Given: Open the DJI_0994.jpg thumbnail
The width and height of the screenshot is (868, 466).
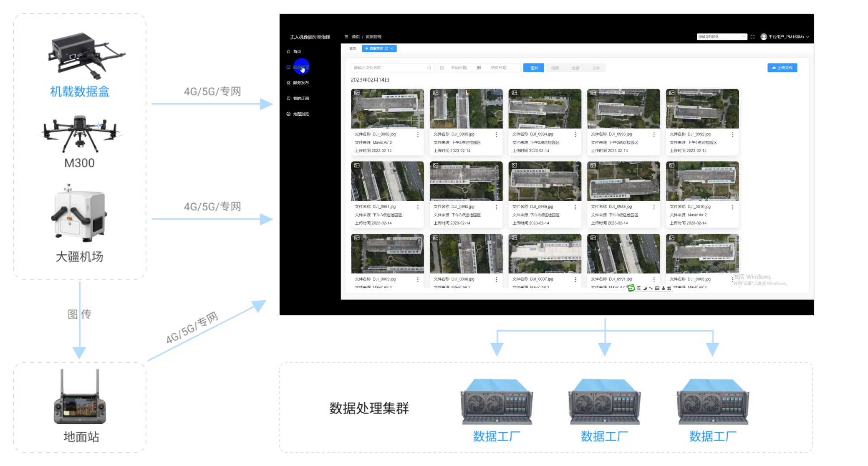Looking at the screenshot, I should coord(545,109).
